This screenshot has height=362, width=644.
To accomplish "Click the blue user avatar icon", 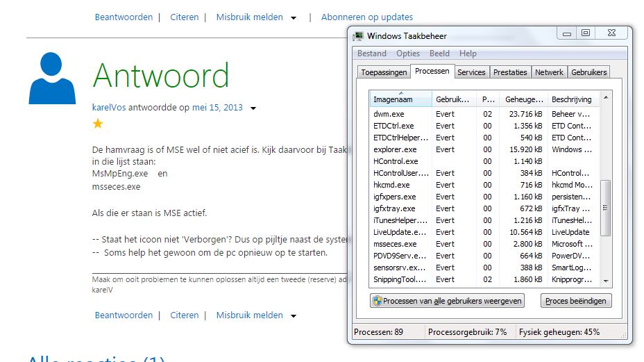I will pos(52,78).
